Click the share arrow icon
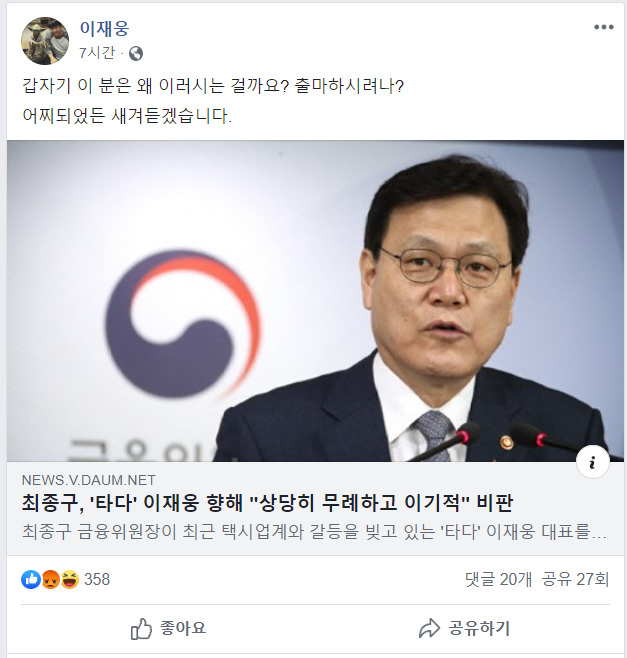 click(429, 629)
